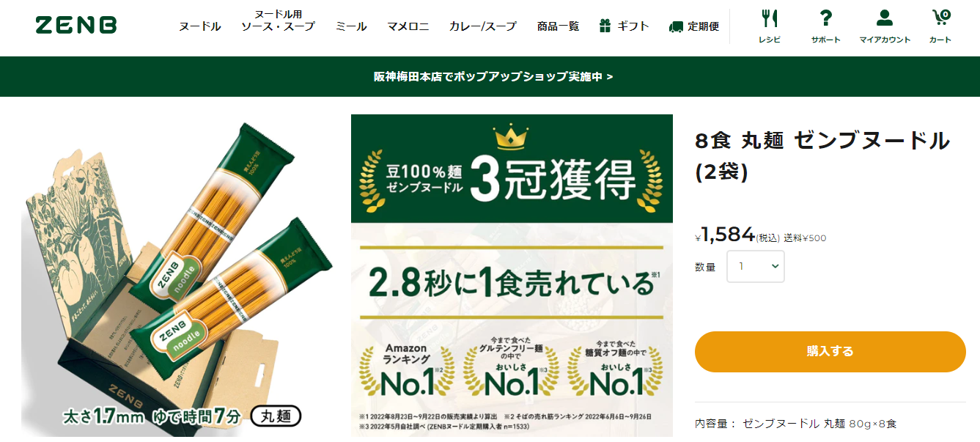Open the ヌードル menu item

(200, 26)
